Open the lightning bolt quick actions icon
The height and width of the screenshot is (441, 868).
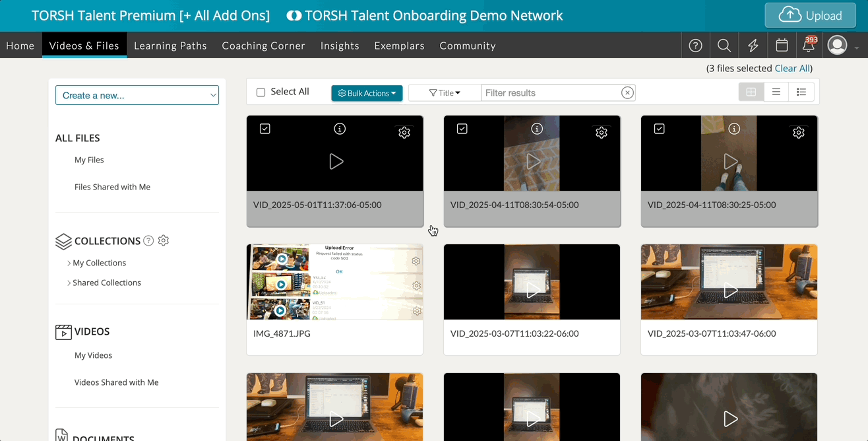coord(753,46)
